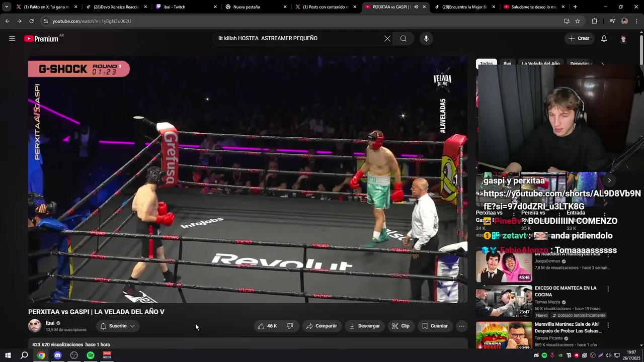Open YouTube notifications bell
644x362 pixels.
tap(604, 38)
